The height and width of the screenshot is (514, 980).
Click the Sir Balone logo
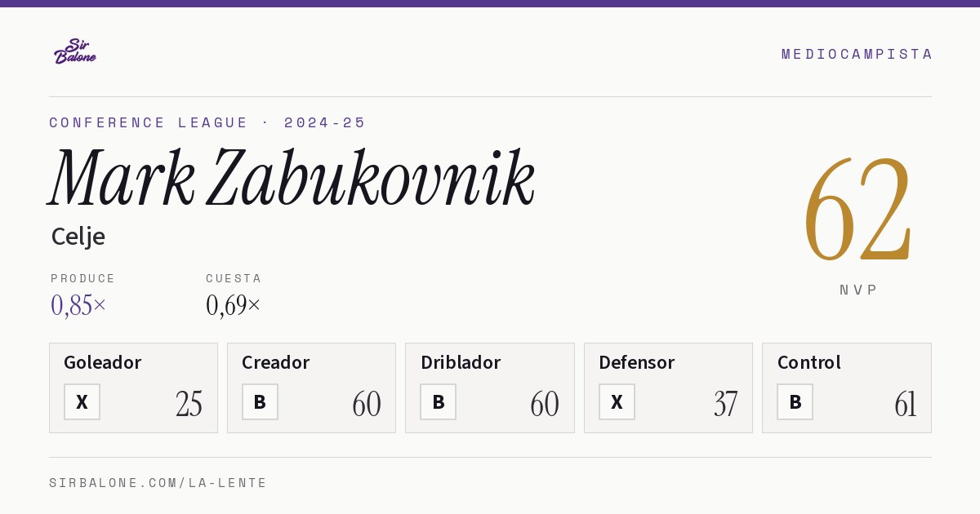point(75,51)
